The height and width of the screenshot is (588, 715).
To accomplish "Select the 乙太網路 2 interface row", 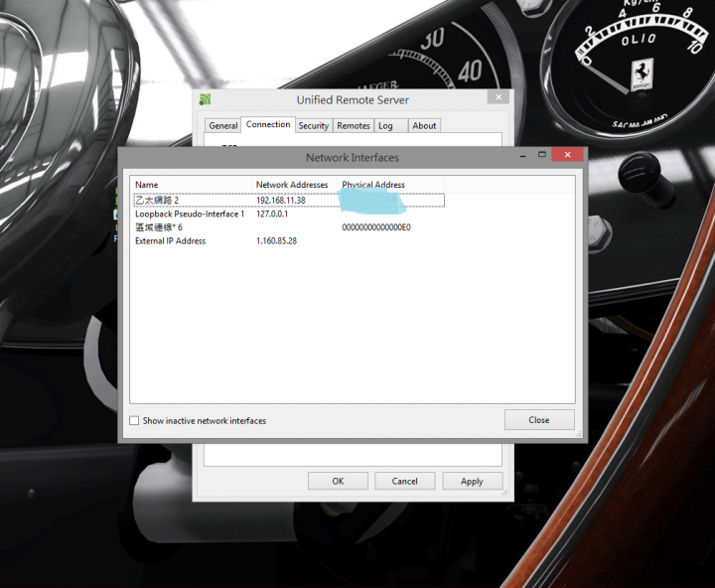I will 289,201.
